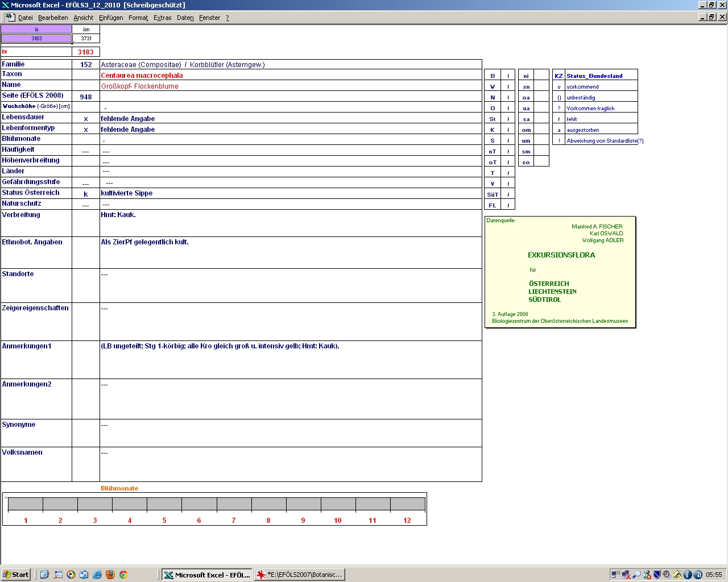Click the yellow printer tray icon
Viewport: 728px width, 582px height.
677,575
